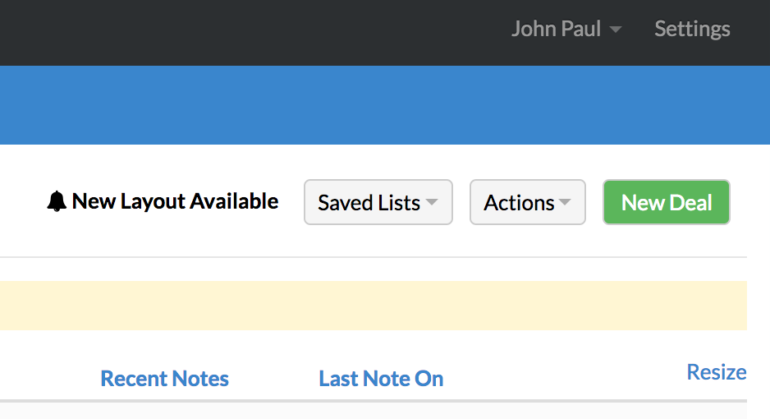This screenshot has height=419, width=770.
Task: Open the New Layout Available notice
Action: tap(163, 201)
